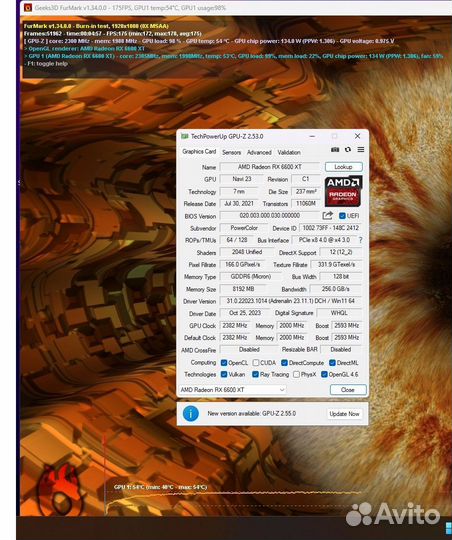Click the Name field AMD Radeon RX 6600 XT
452x540 pixels.
tap(270, 167)
